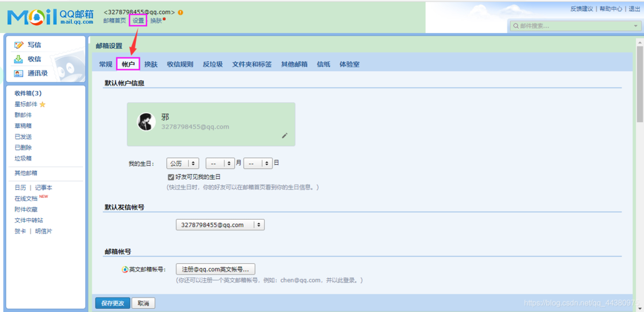The height and width of the screenshot is (312, 644).
Task: Open 文件中转站 link
Action: tap(29, 220)
